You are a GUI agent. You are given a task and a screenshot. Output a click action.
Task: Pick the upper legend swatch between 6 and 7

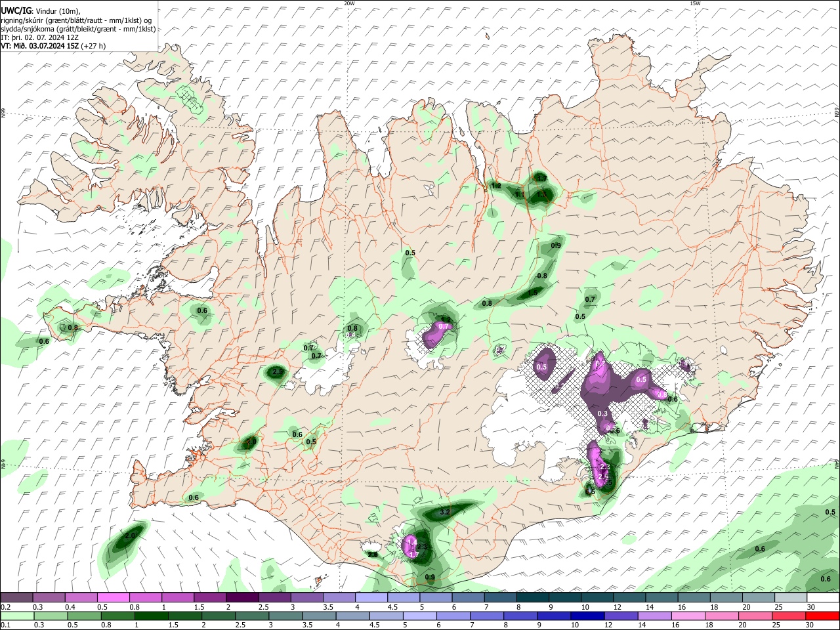pos(468,598)
